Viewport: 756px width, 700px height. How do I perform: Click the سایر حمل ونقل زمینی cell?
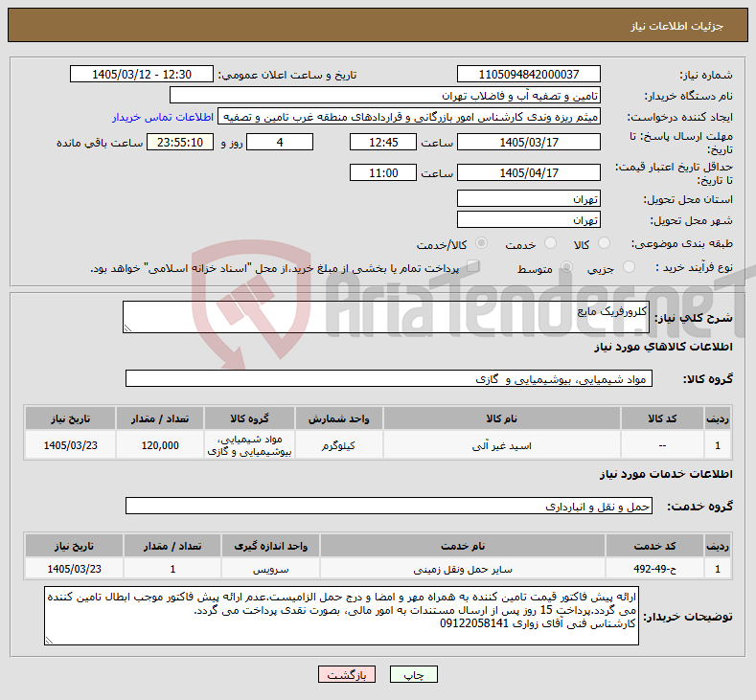(x=463, y=569)
